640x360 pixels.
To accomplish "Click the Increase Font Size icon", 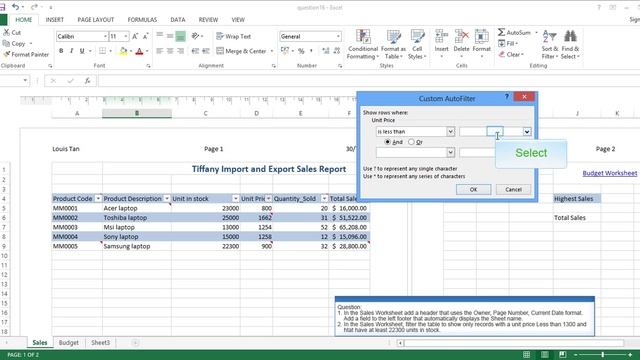I will 135,36.
